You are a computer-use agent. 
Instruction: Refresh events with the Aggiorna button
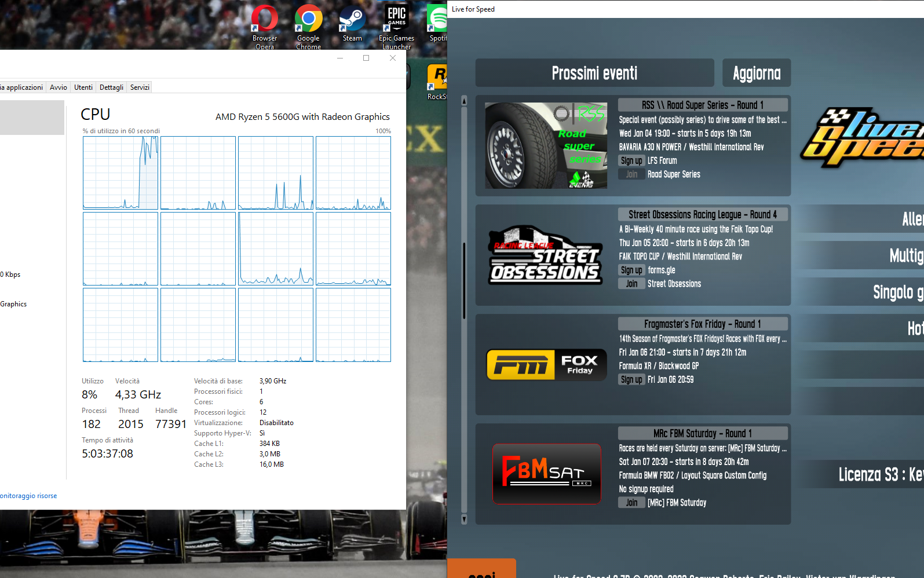[757, 73]
